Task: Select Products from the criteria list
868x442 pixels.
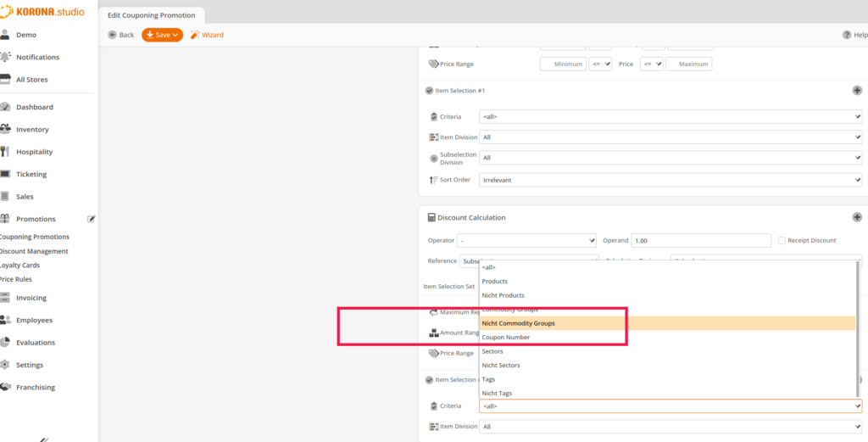Action: (x=667, y=282)
